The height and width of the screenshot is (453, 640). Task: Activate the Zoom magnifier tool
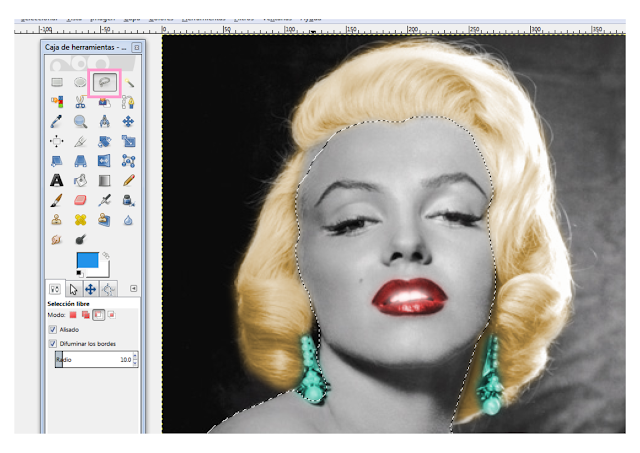(x=80, y=122)
